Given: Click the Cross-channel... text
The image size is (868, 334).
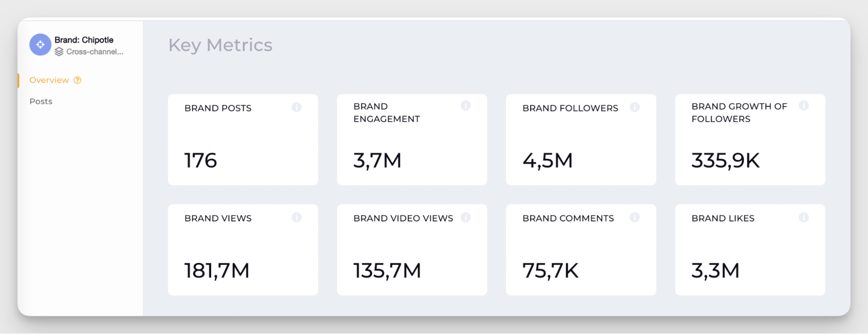Looking at the screenshot, I should pyautogui.click(x=95, y=52).
